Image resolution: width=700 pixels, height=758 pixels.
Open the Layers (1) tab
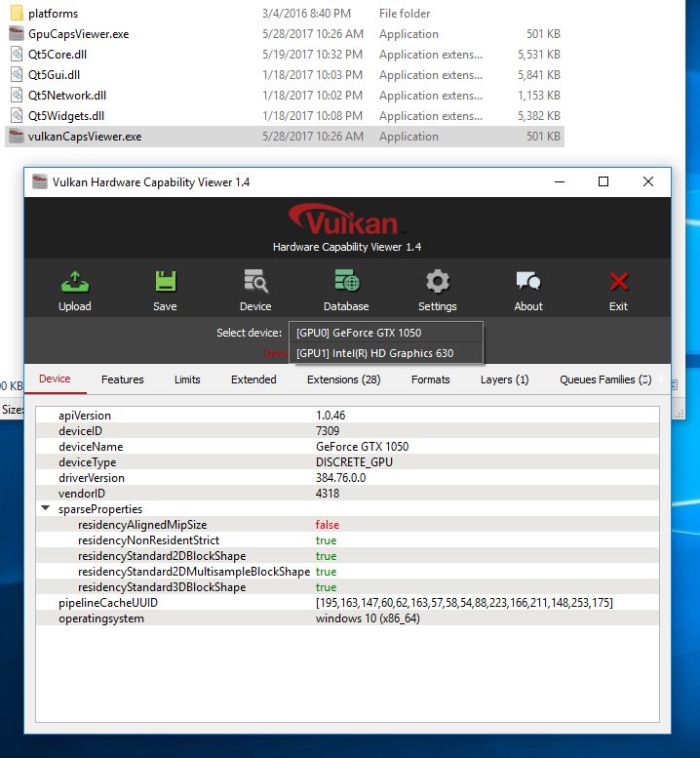(x=504, y=379)
